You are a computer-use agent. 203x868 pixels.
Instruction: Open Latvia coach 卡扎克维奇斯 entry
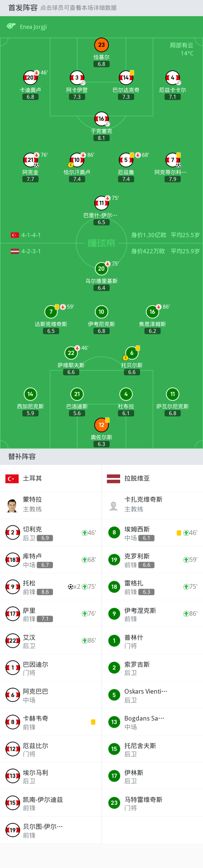coord(143,504)
